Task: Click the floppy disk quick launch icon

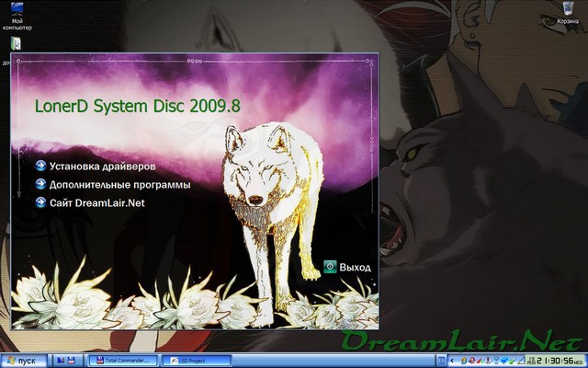Action: (71, 361)
